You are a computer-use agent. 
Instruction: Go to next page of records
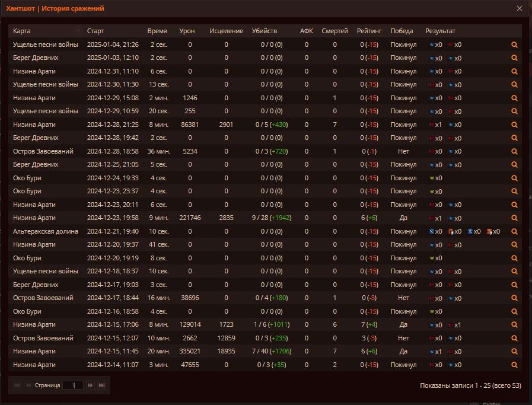(x=90, y=385)
